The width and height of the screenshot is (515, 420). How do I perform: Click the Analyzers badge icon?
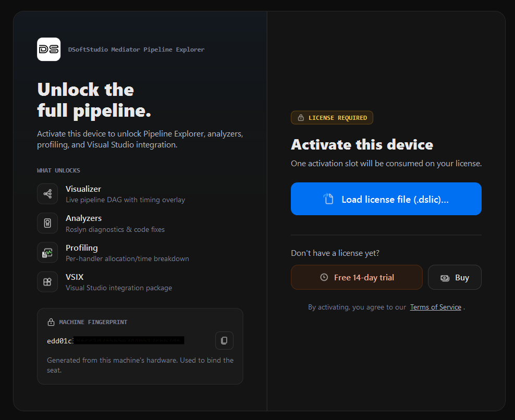47,224
